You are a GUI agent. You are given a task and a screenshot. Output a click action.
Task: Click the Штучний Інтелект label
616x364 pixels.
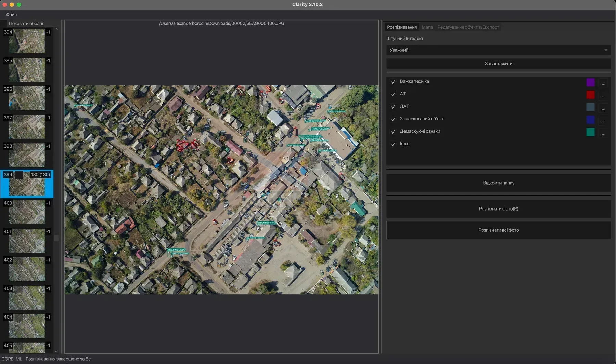point(405,38)
